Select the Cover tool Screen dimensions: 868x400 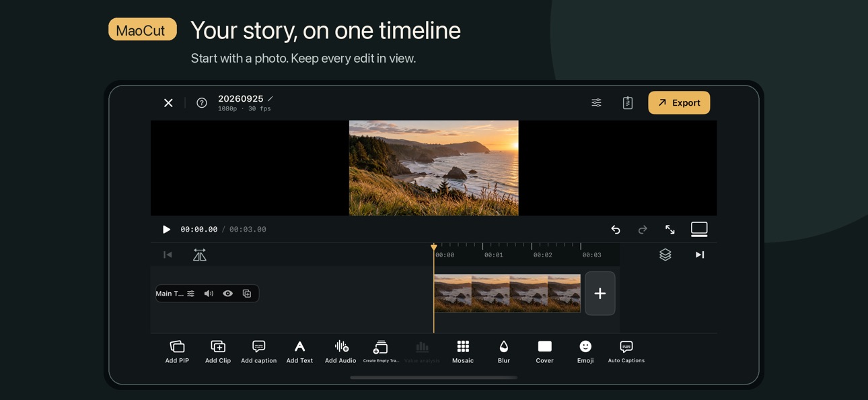545,352
